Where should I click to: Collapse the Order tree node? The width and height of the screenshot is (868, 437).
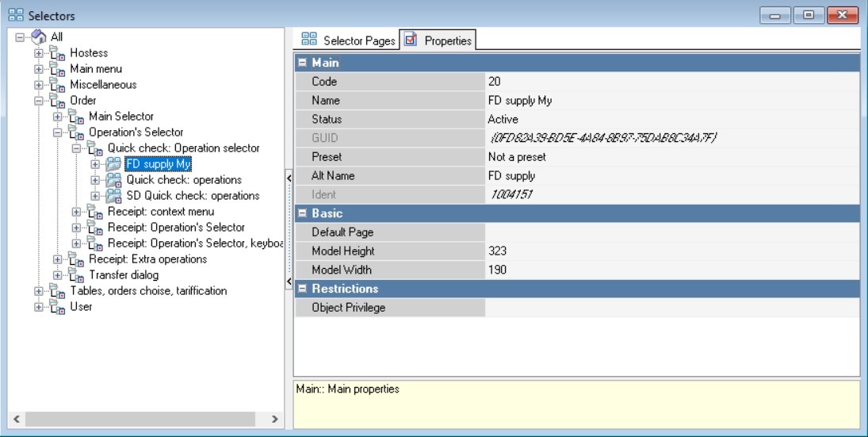tap(39, 101)
